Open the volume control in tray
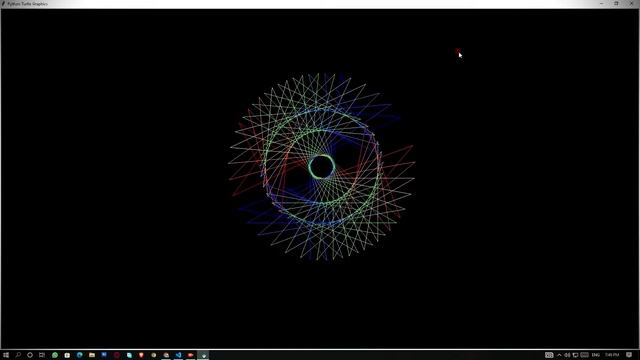 [567, 355]
